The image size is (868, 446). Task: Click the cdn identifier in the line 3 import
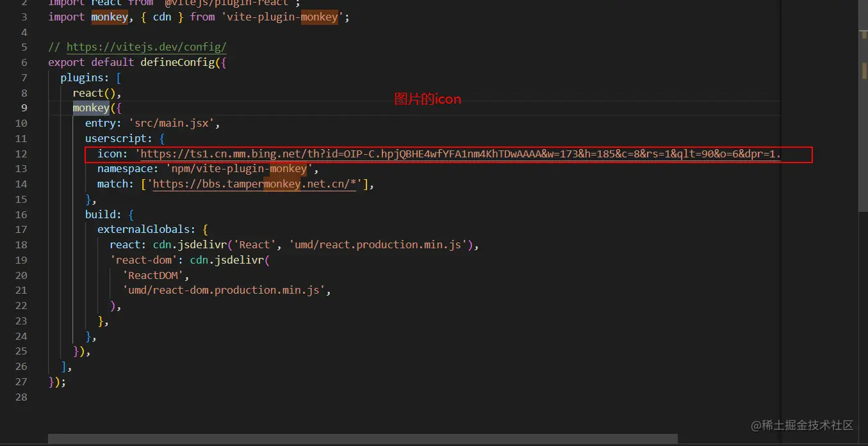click(162, 17)
